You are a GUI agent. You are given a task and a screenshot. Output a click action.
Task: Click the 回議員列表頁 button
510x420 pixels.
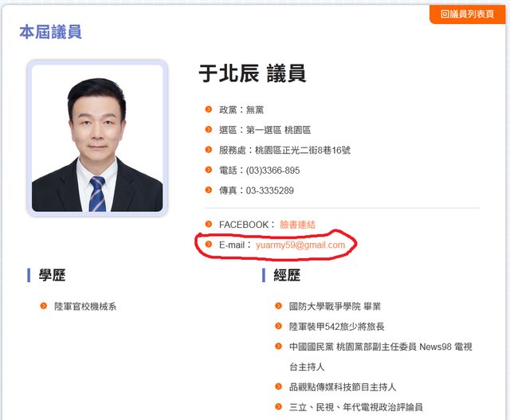(468, 14)
